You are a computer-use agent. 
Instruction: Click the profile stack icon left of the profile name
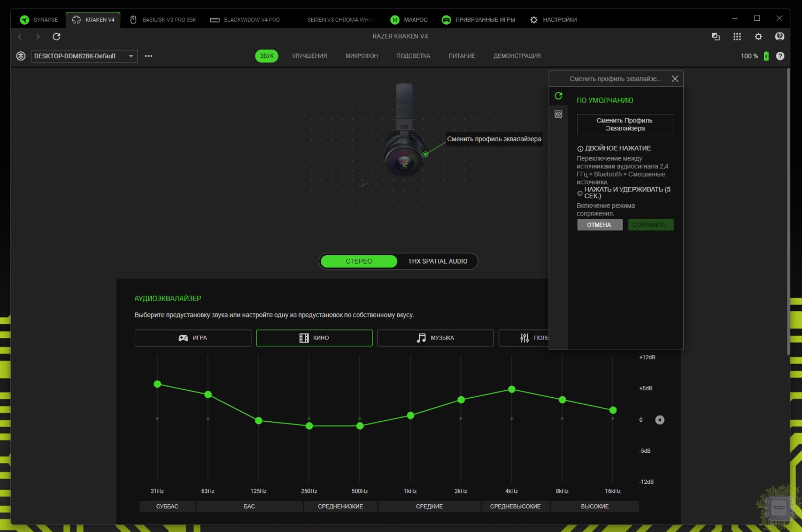(21, 56)
